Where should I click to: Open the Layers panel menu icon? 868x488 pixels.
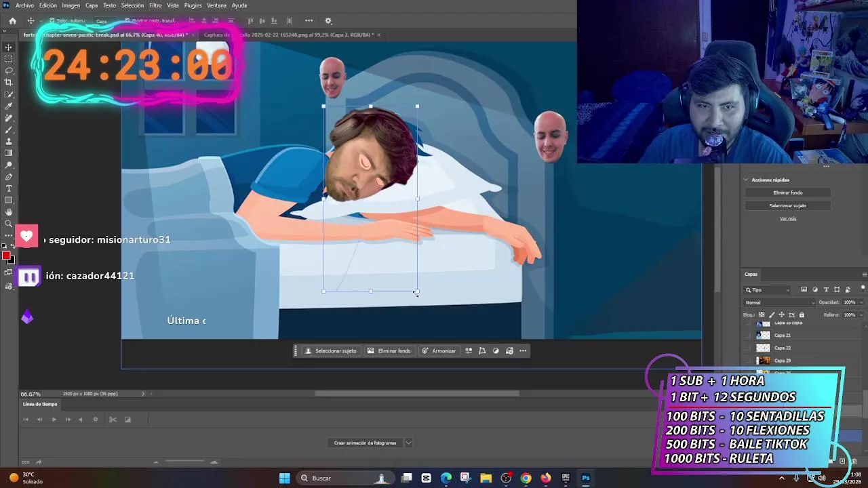tap(864, 274)
